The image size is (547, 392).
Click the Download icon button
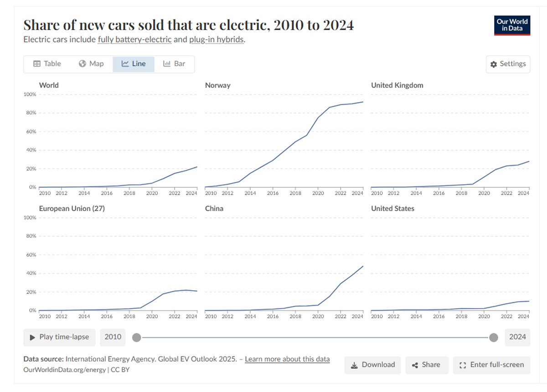tap(354, 365)
